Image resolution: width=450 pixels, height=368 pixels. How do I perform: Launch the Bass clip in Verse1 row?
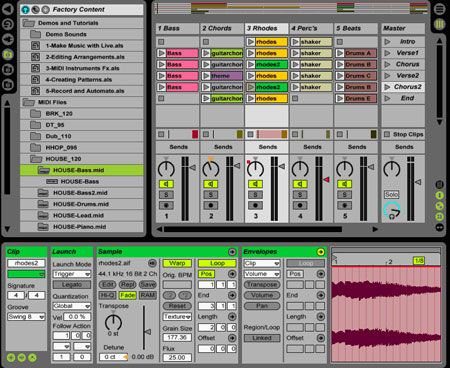(x=162, y=53)
